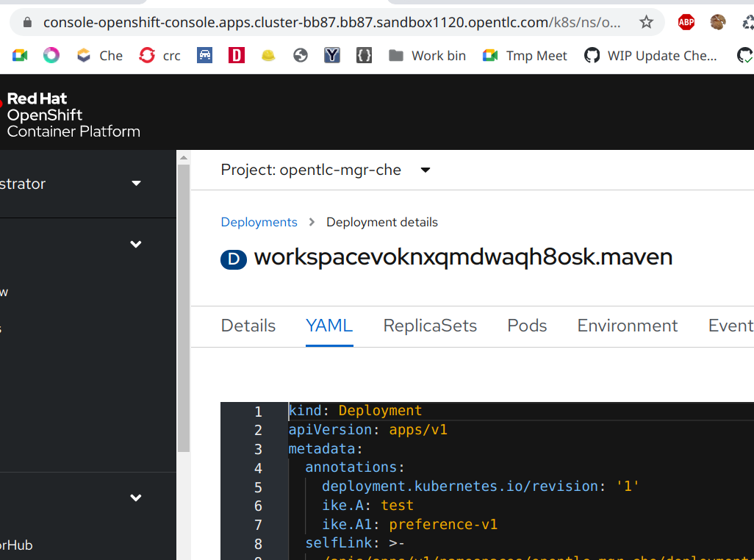The width and height of the screenshot is (754, 560).
Task: Open the Google Meet bookmark icon
Action: click(x=20, y=56)
